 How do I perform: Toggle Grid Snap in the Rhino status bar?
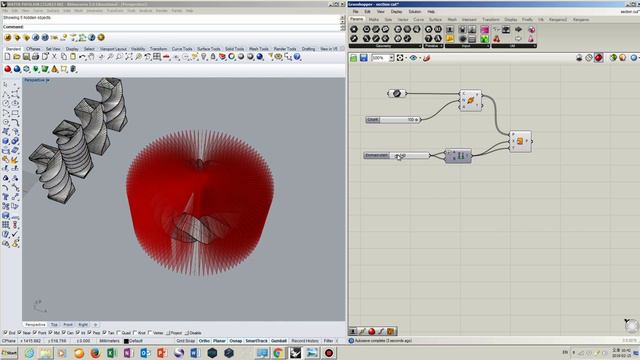185,341
